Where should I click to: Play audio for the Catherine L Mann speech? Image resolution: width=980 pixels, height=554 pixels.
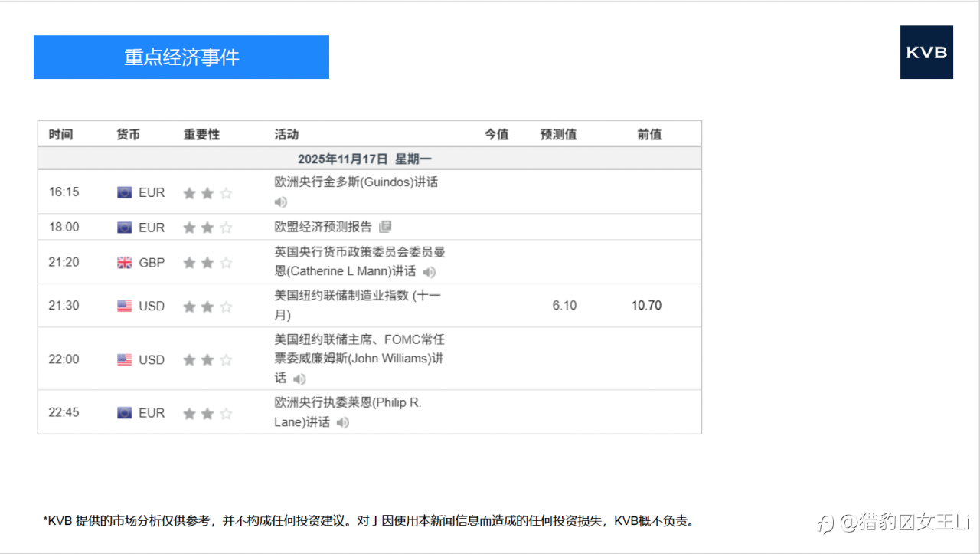(430, 272)
